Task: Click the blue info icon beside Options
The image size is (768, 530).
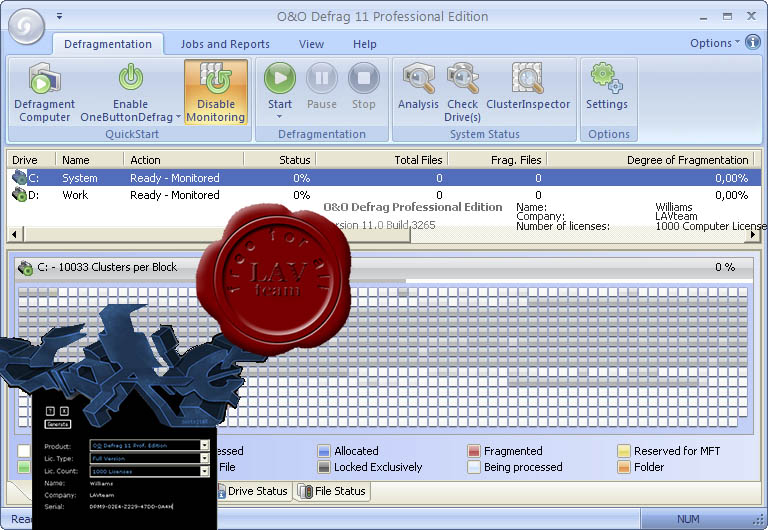Action: pyautogui.click(x=753, y=42)
